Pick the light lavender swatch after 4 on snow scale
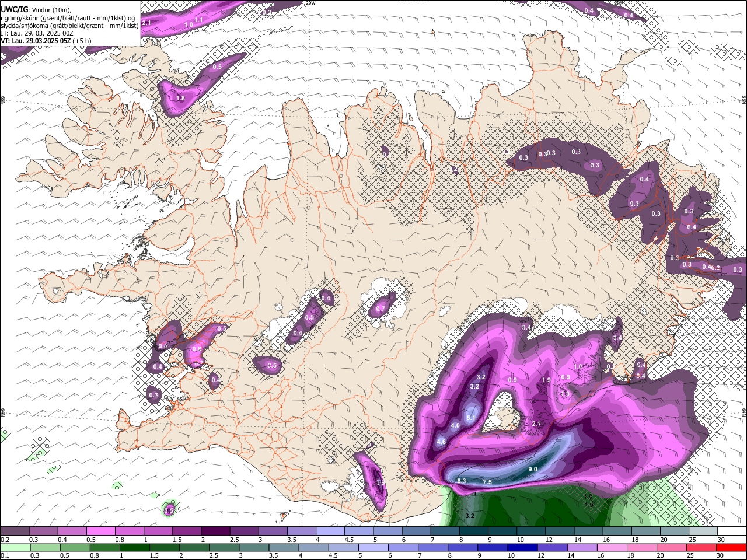Screen dimensions: 747x560 point(330,531)
